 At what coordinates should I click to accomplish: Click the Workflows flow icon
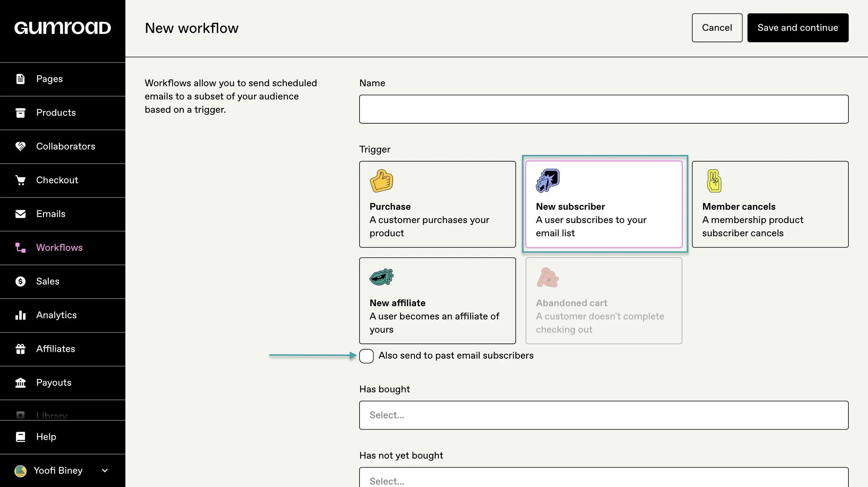[x=21, y=248]
